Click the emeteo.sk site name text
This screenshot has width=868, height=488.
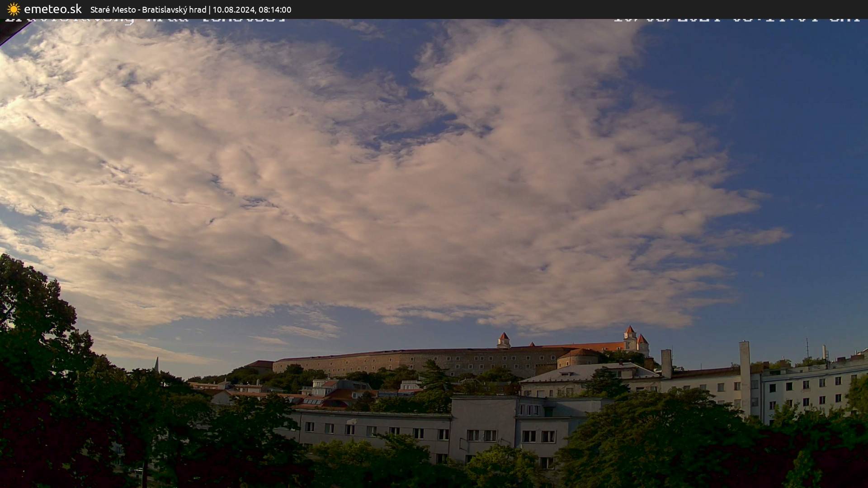click(x=52, y=9)
